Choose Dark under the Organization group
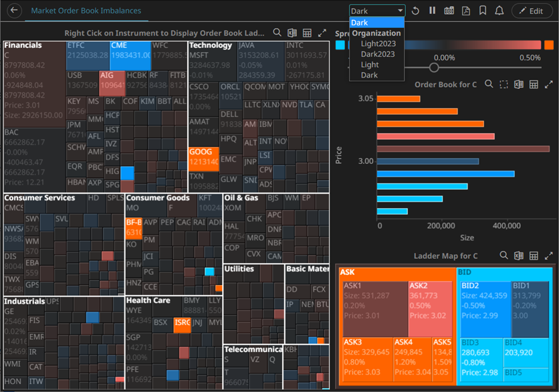 [369, 76]
